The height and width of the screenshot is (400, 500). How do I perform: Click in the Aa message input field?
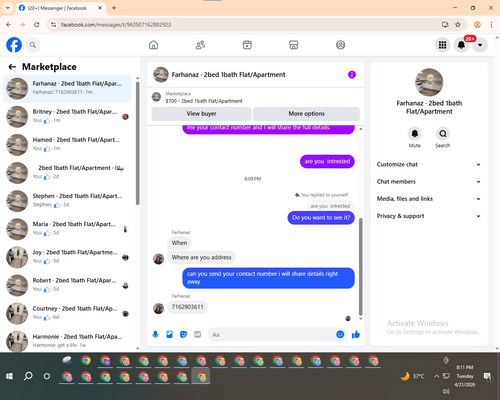272,334
